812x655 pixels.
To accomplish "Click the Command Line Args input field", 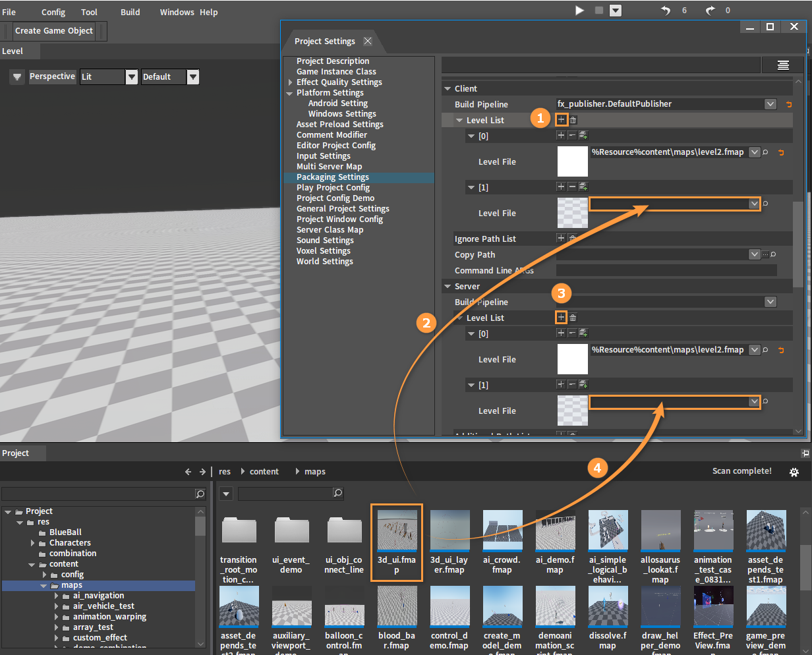I will (666, 270).
